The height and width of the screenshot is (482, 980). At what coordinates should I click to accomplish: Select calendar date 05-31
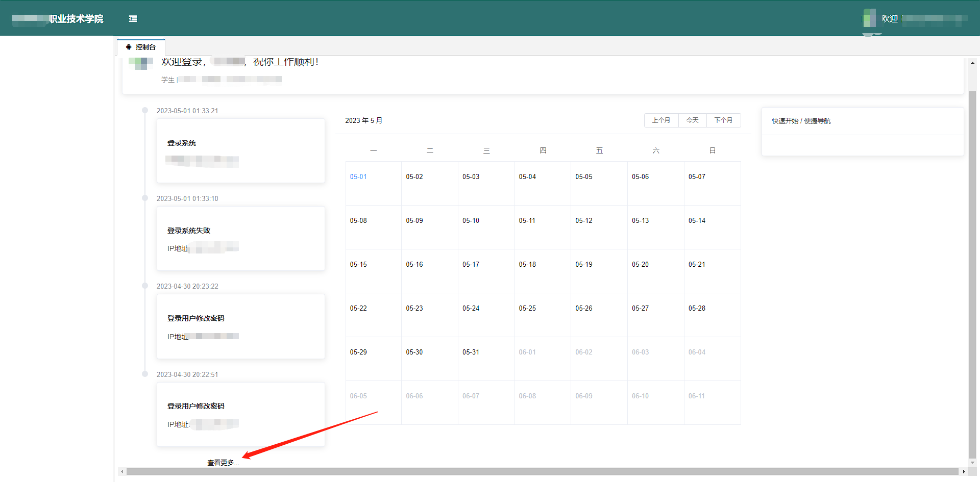click(471, 352)
